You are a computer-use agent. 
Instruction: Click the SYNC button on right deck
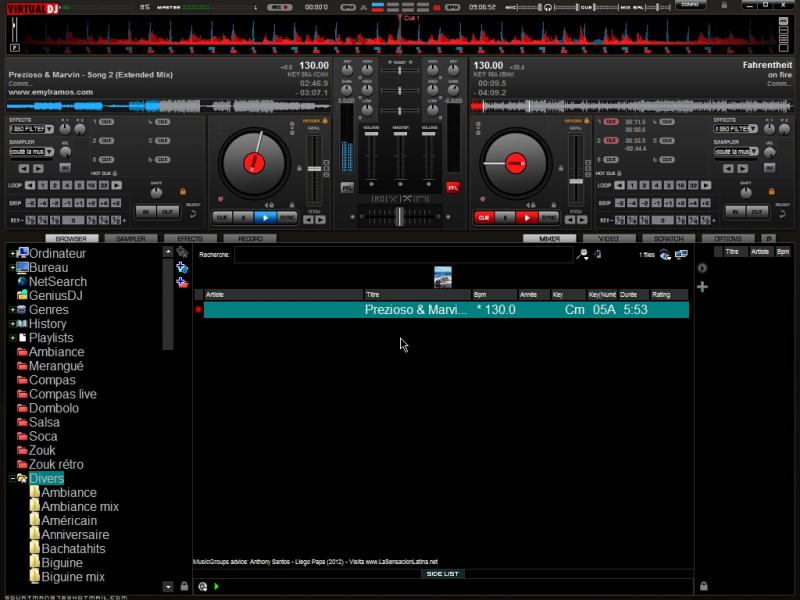pos(549,217)
